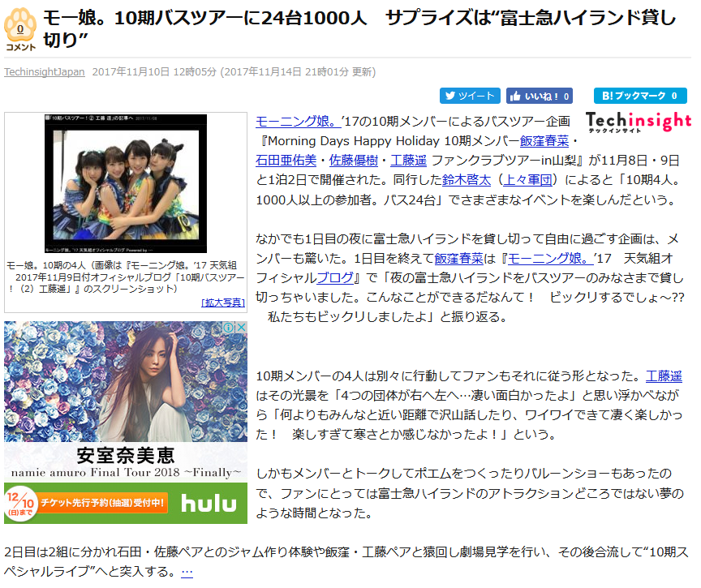Click the 2017年11月10日 12時05分 publish date
Viewport: 701px width, 588px height.
[x=154, y=72]
